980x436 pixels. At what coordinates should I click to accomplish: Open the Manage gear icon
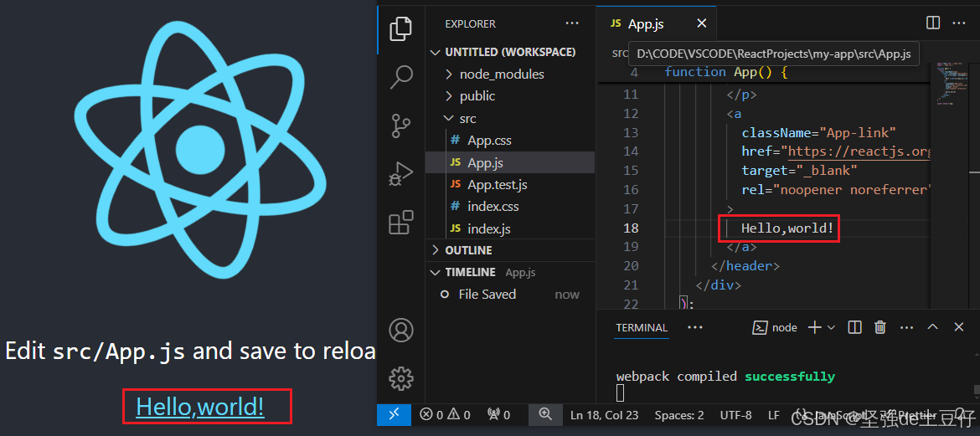tap(400, 378)
